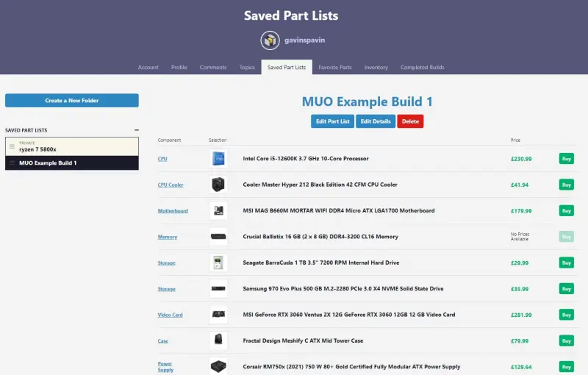Click the MUO Example Build 1 heading

[x=367, y=101]
